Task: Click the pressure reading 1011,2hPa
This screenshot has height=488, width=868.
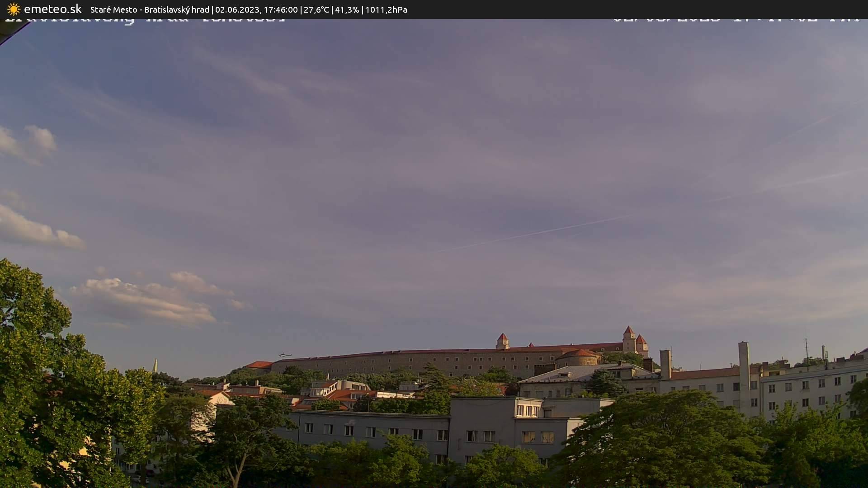Action: pos(386,9)
